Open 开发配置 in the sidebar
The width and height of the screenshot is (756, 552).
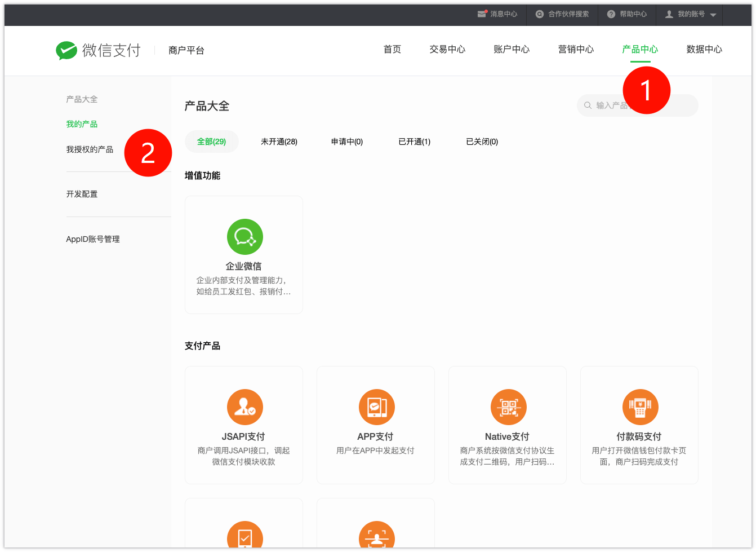tap(82, 194)
